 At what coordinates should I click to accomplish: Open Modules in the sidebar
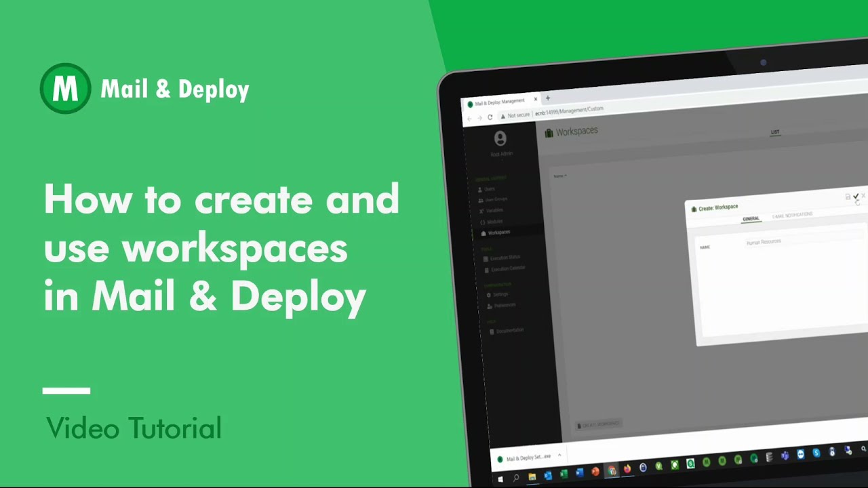tap(492, 222)
